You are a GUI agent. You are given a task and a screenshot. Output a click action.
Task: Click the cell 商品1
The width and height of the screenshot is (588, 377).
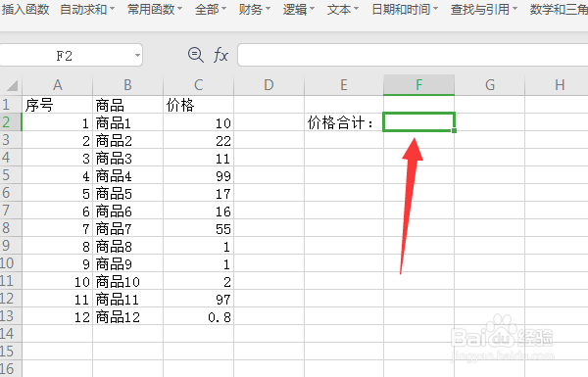(x=127, y=122)
